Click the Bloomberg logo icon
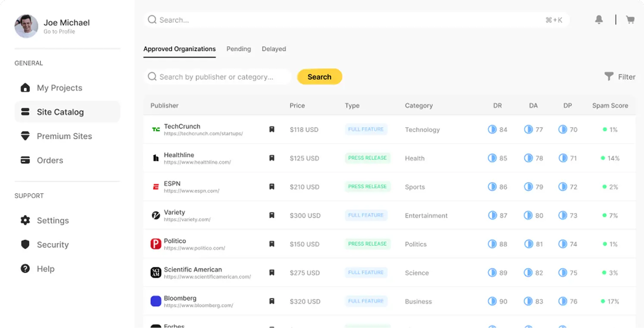This screenshot has width=644, height=328. (156, 301)
